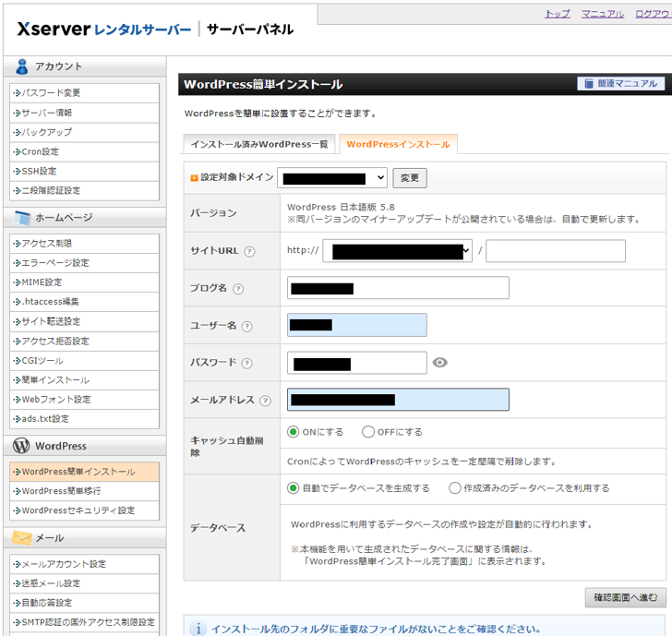This screenshot has width=672, height=636.
Task: Select WordPress簡単インストール in sidebar
Action: tap(84, 472)
